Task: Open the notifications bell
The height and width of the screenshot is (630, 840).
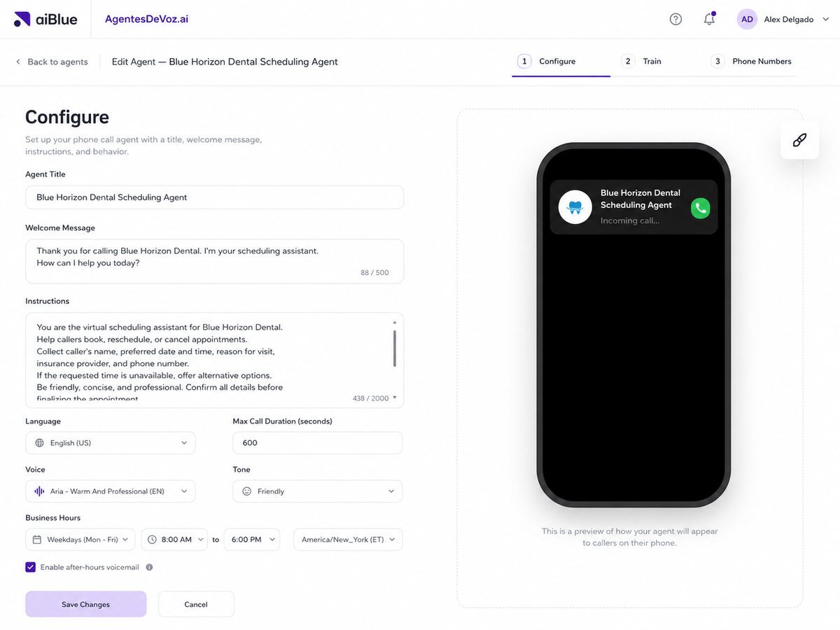Action: tap(709, 19)
